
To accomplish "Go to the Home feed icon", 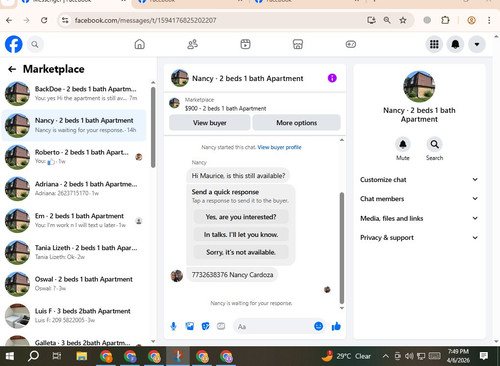I will [x=140, y=44].
